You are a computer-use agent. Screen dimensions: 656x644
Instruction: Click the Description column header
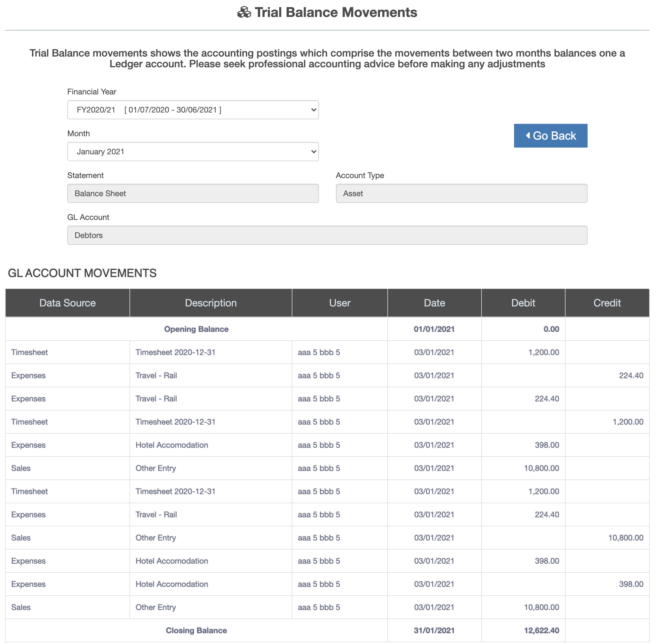click(x=211, y=303)
